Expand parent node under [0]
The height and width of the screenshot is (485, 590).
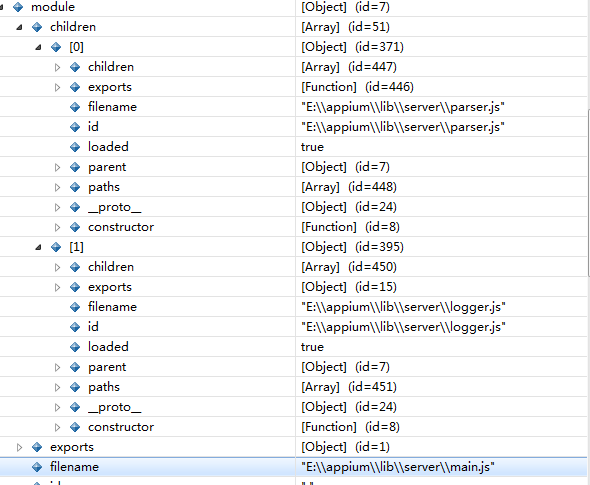click(57, 167)
